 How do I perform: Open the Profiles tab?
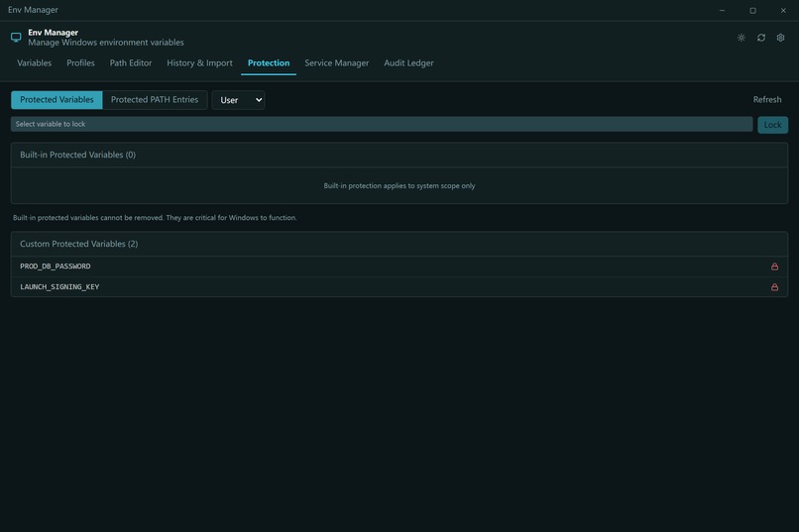click(x=80, y=63)
